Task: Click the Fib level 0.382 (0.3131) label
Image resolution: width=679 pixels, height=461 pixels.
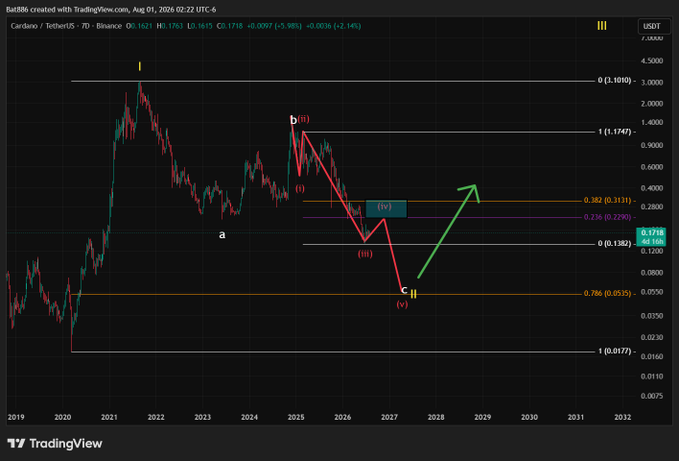Action: 607,200
